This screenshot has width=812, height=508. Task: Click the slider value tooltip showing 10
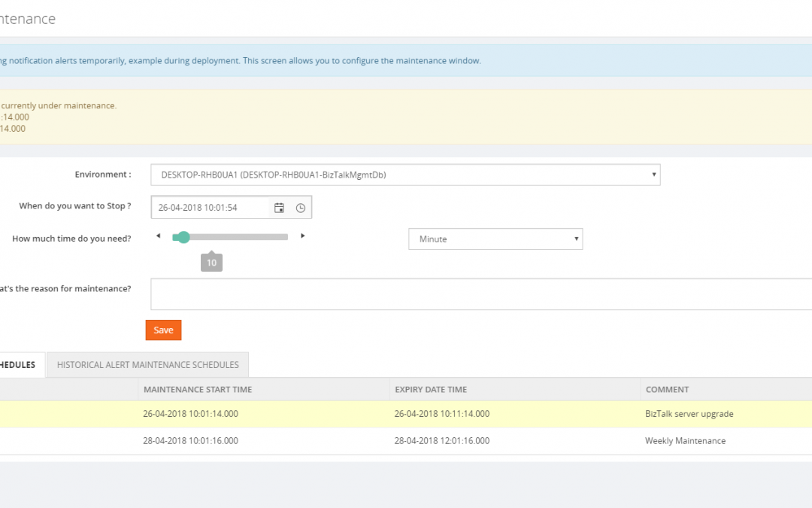tap(211, 263)
